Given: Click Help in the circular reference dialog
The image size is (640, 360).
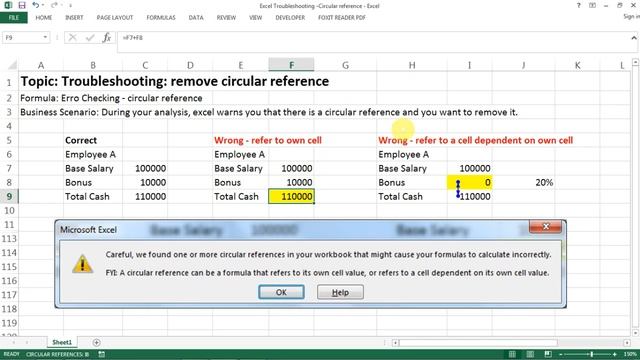Looking at the screenshot, I should point(340,292).
